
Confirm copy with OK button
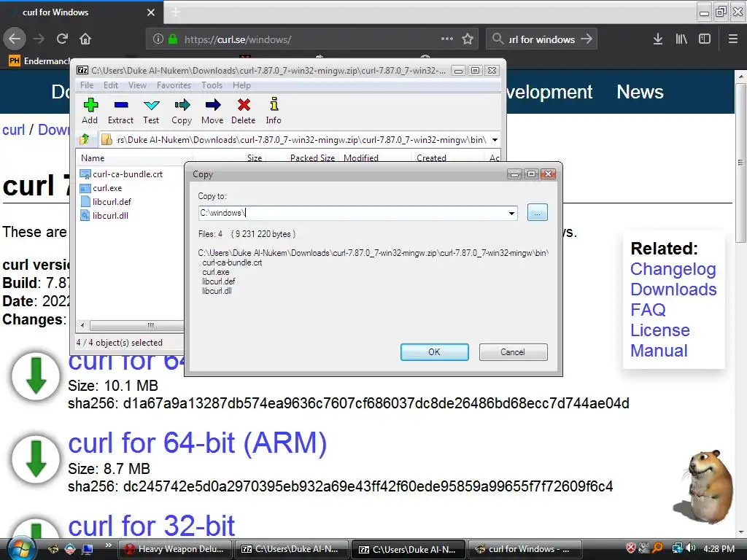(x=435, y=352)
